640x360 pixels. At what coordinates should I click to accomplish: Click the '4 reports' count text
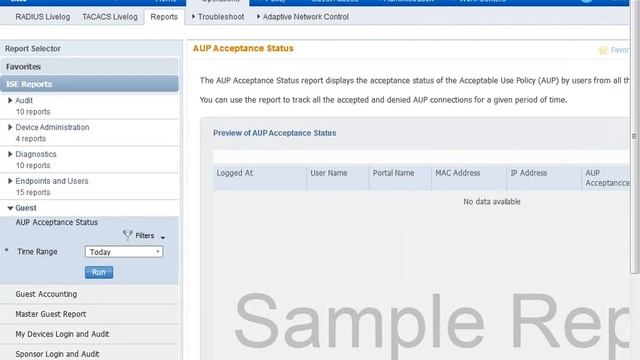[31, 139]
